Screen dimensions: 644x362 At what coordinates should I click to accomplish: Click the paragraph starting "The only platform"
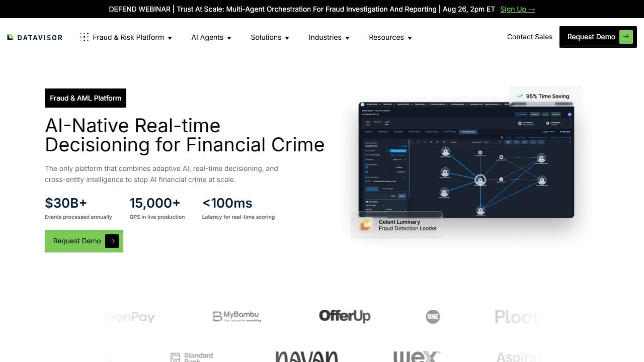(162, 174)
